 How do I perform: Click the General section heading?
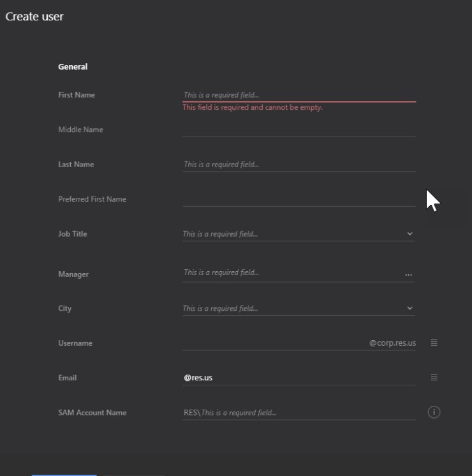tap(73, 66)
